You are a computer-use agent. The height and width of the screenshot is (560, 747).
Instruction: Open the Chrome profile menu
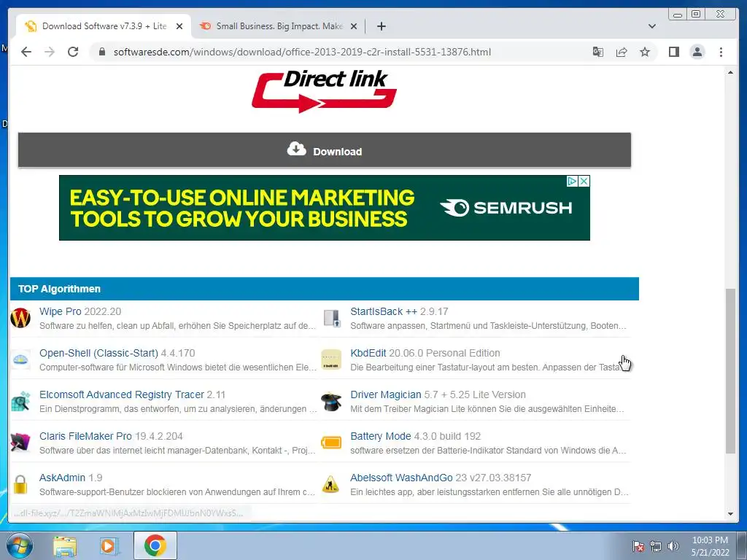697,52
